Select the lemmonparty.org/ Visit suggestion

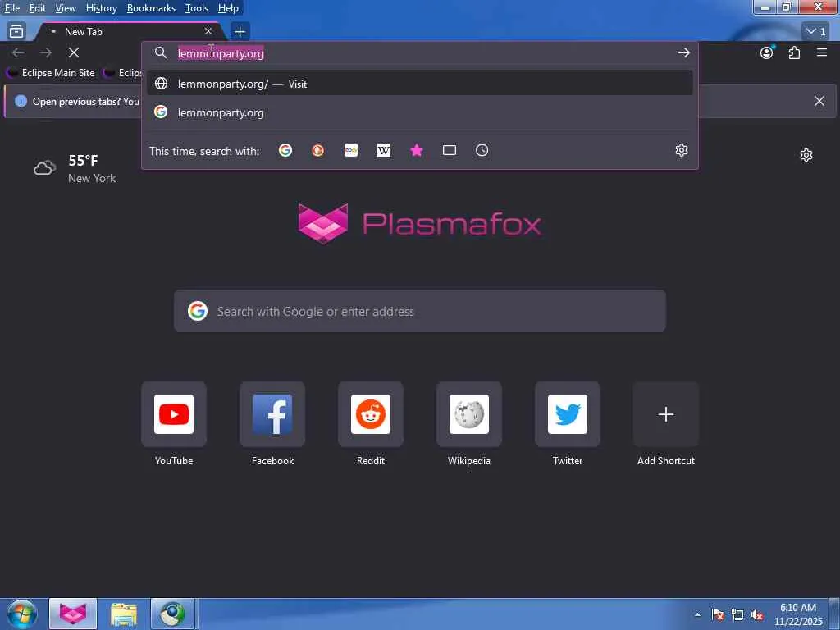pos(419,84)
